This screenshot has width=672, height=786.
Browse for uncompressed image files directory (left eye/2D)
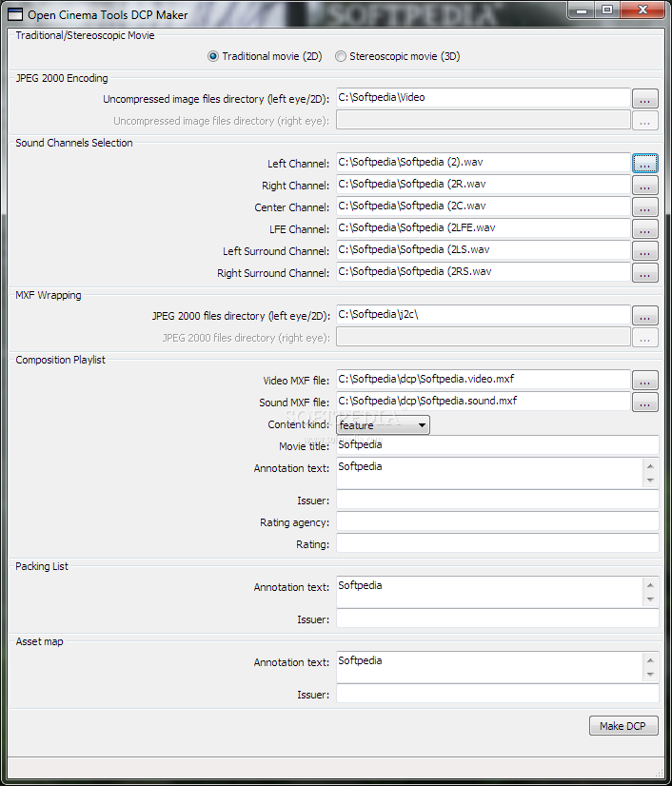click(x=645, y=99)
